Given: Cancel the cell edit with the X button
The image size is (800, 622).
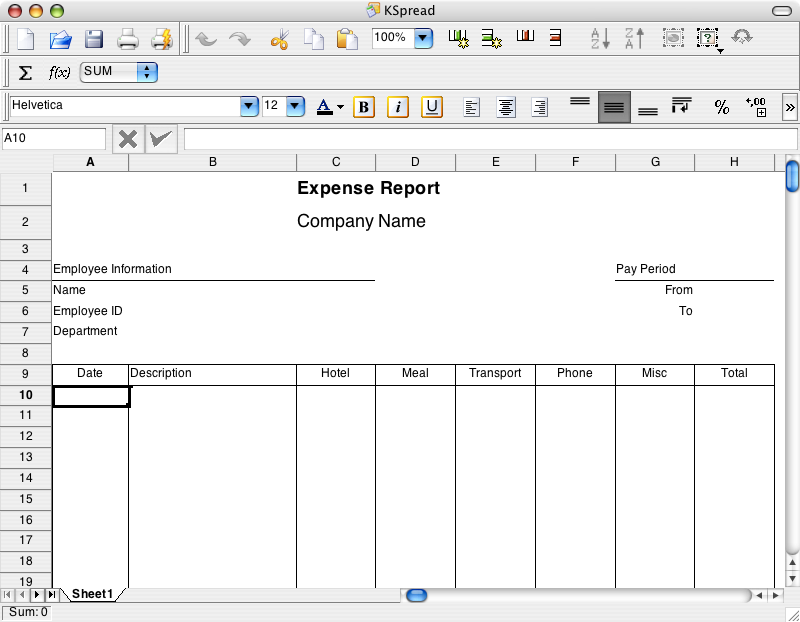Looking at the screenshot, I should pos(128,139).
